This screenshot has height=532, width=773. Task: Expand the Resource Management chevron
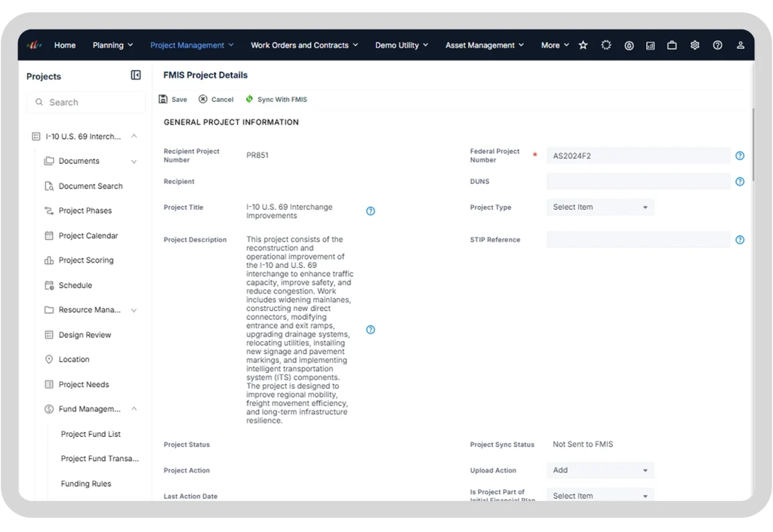tap(134, 310)
